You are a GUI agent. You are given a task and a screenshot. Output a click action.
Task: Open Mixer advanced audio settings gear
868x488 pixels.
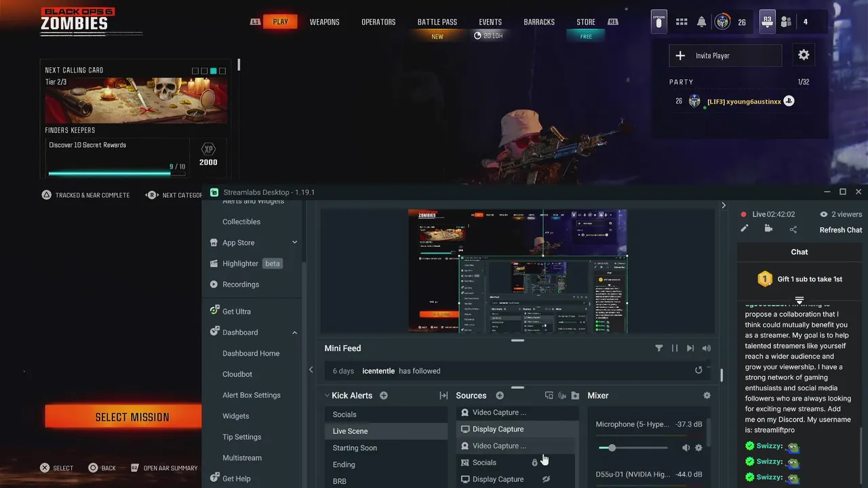(x=707, y=395)
